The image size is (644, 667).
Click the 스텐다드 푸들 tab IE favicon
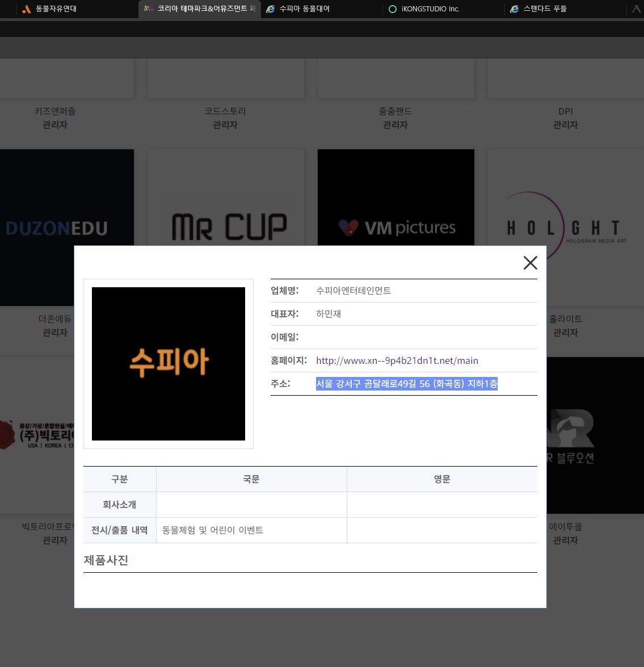pyautogui.click(x=515, y=9)
